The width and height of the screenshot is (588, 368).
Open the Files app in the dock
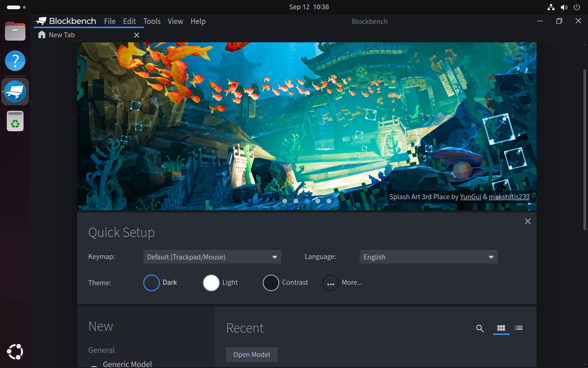15,31
